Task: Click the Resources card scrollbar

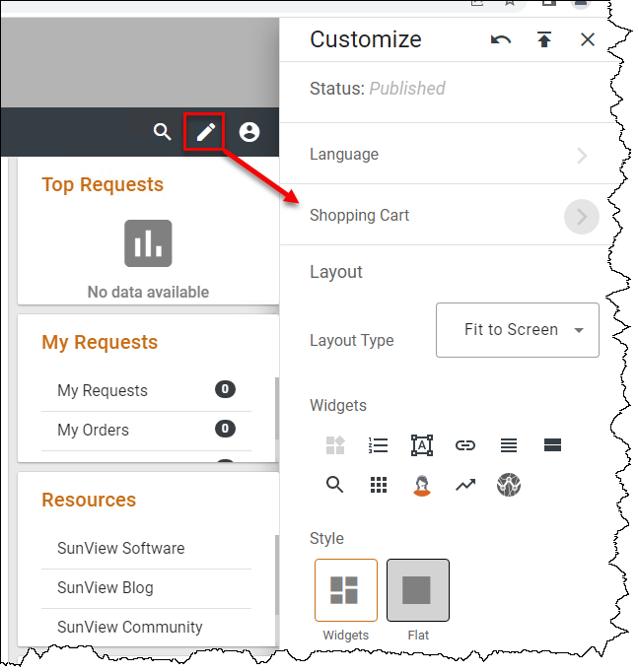Action: point(276,574)
